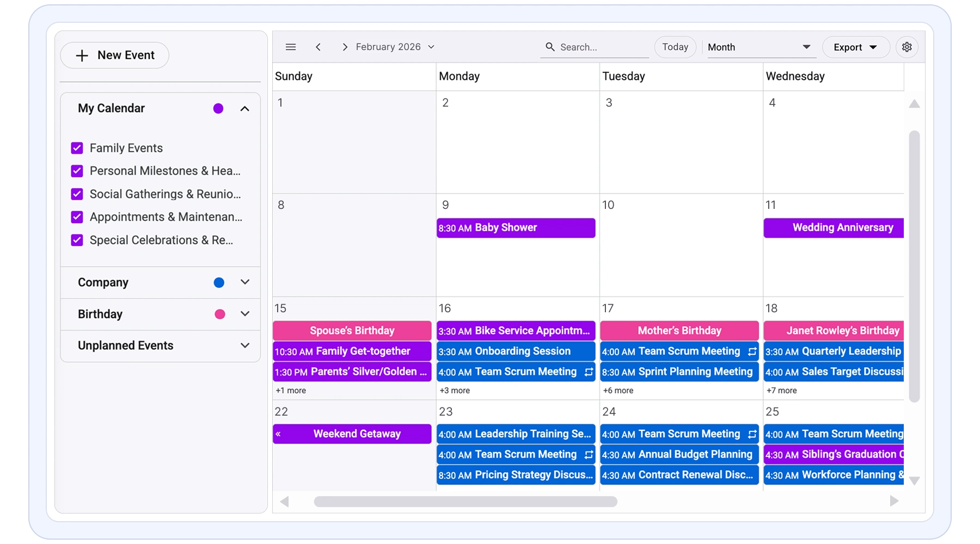Image resolution: width=980 pixels, height=544 pixels.
Task: Go to the previous month using the back chevron
Action: point(318,47)
